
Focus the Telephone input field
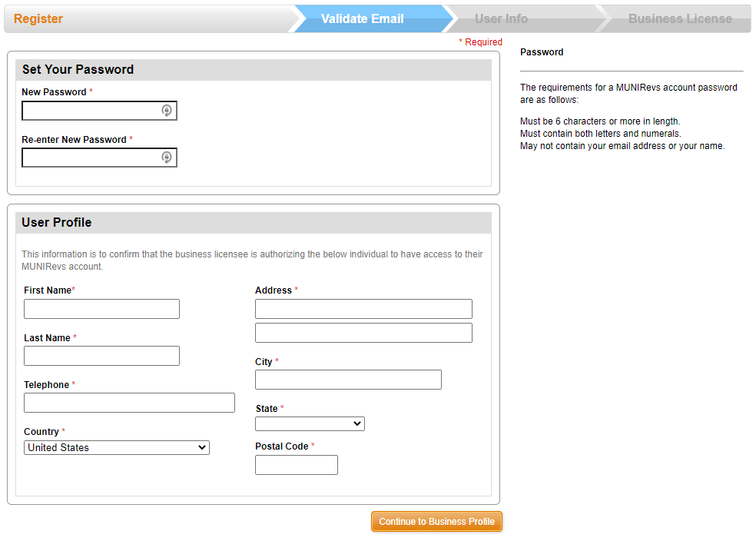tap(129, 403)
